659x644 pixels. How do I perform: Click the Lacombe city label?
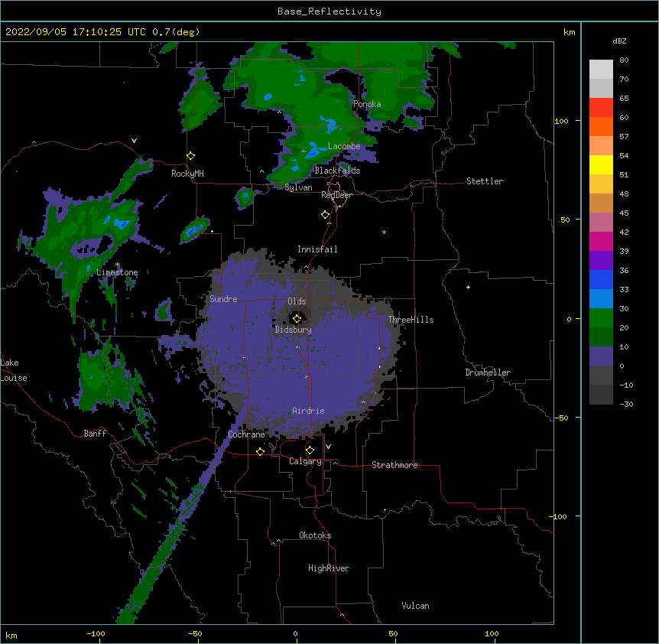tap(344, 146)
